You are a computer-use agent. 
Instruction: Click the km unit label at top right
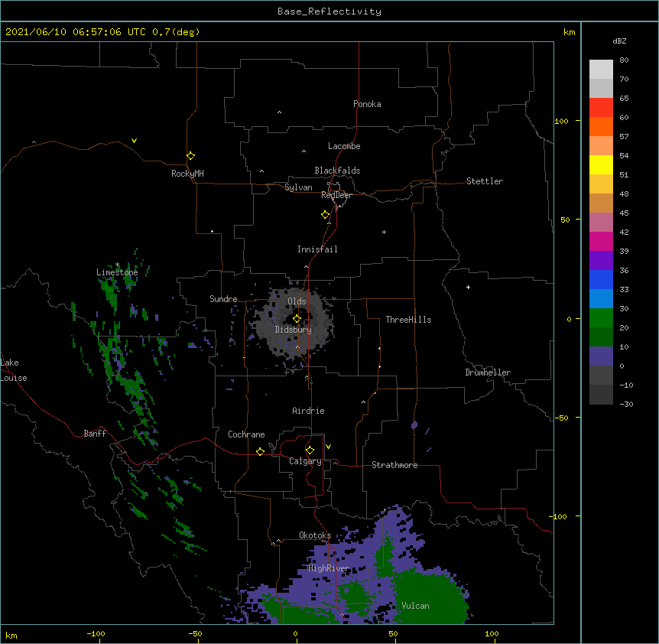point(569,32)
